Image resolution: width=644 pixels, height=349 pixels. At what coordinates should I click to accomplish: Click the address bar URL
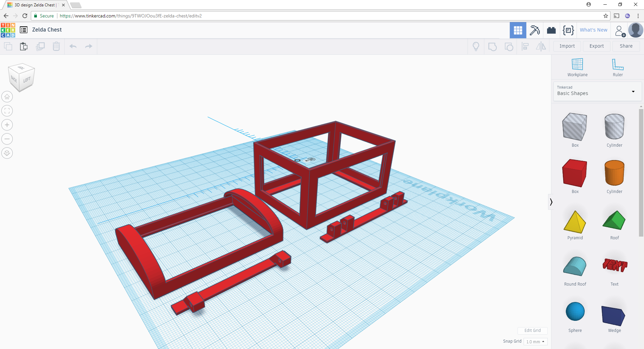pyautogui.click(x=131, y=16)
